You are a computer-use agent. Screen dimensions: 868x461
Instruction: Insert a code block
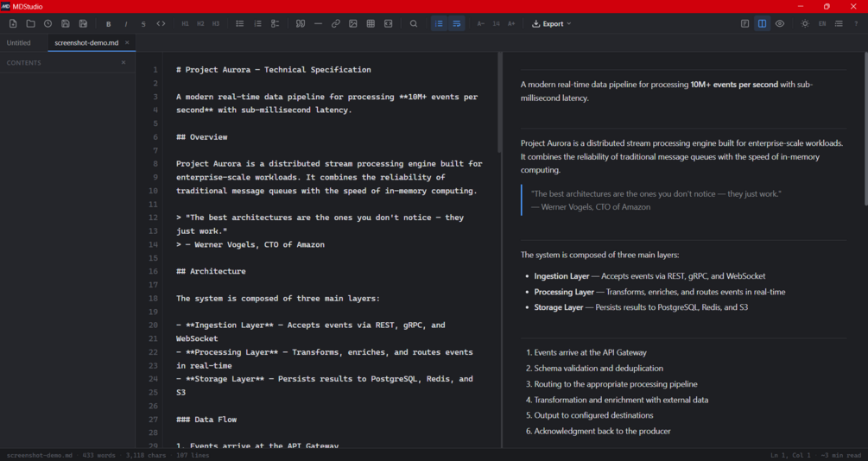(x=389, y=24)
